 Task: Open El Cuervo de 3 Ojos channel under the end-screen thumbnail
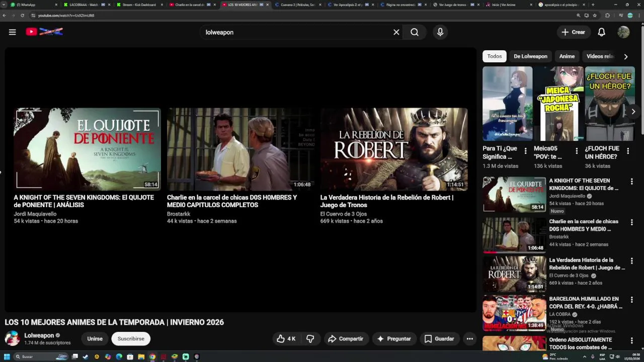[x=344, y=214]
